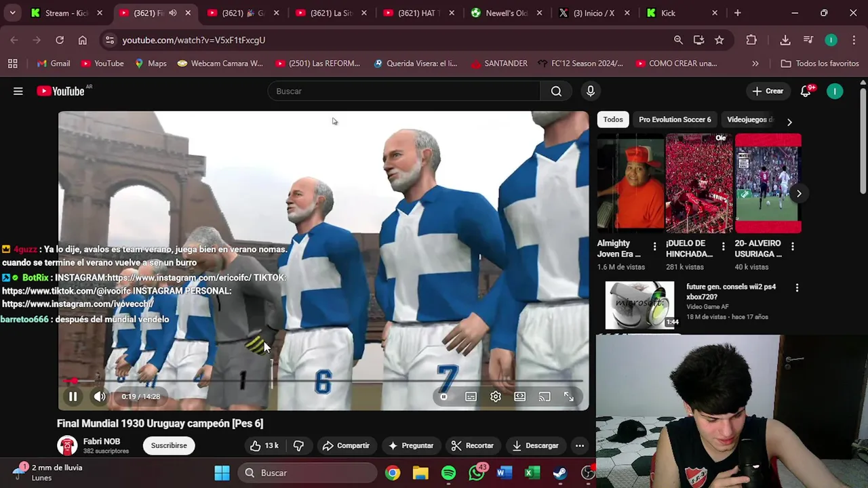This screenshot has height=488, width=868.
Task: Start voice search with the microphone
Action: (x=591, y=91)
